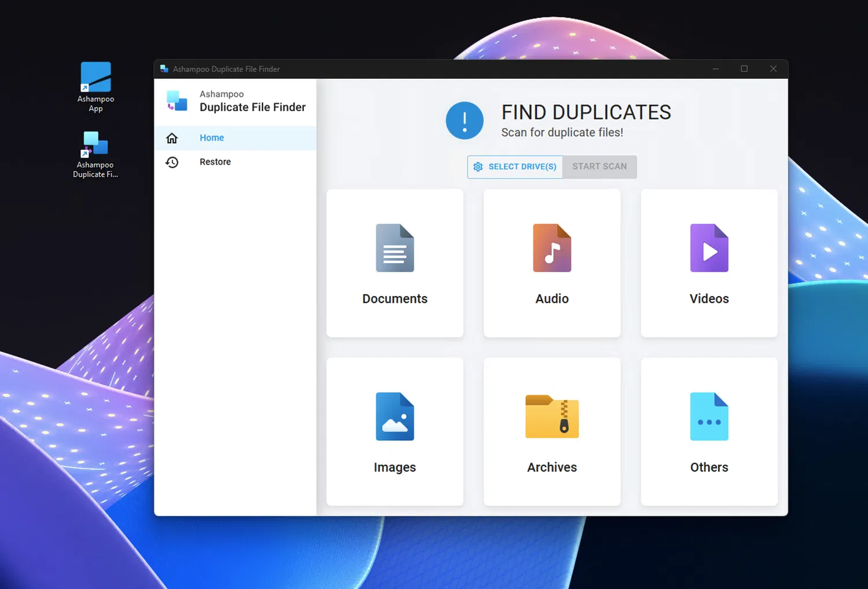
Task: Click the START SCAN button
Action: (599, 167)
